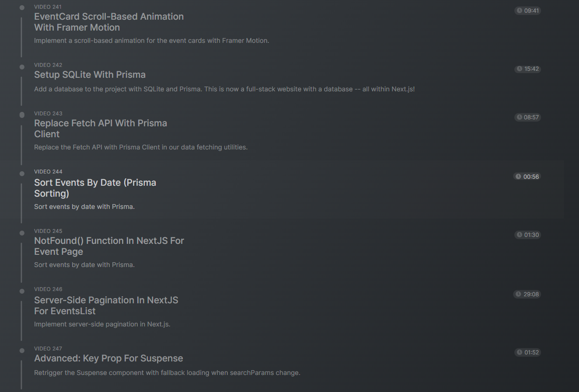This screenshot has height=392, width=579.
Task: Open NotFound() Function In NextJS For Event Page
Action: pyautogui.click(x=109, y=246)
